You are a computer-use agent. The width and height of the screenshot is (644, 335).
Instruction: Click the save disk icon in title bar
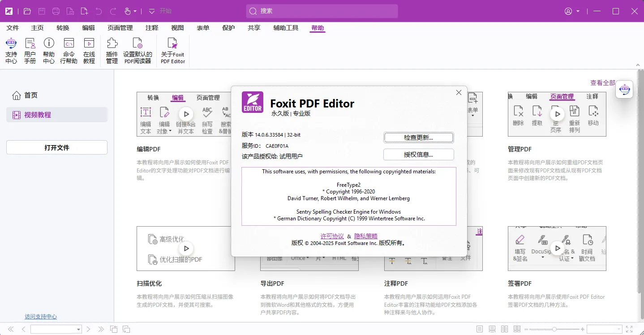[42, 11]
